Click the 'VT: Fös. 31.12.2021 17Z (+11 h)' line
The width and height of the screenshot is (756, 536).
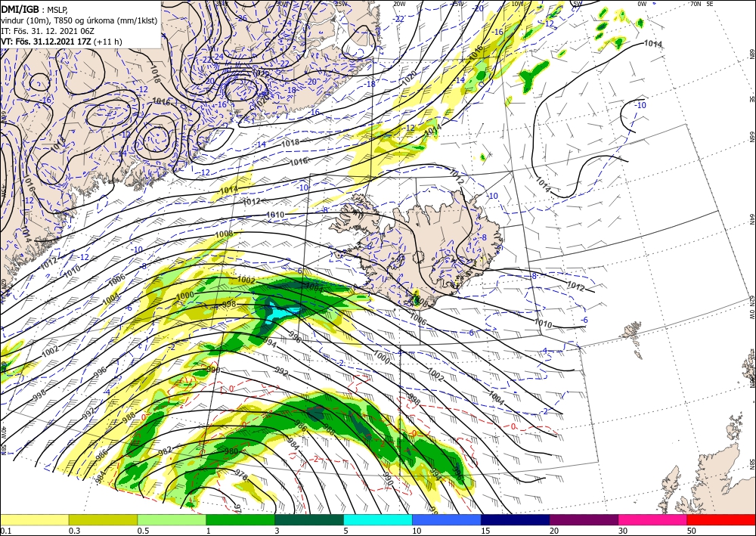click(61, 42)
